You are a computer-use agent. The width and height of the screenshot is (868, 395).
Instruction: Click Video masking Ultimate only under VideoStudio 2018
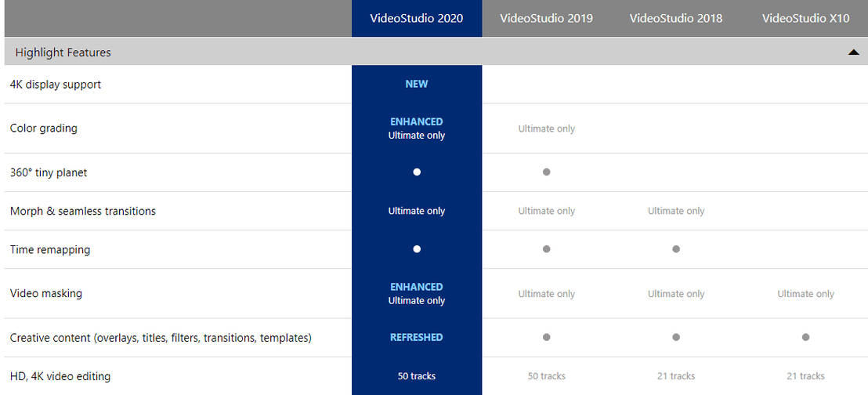pyautogui.click(x=676, y=294)
